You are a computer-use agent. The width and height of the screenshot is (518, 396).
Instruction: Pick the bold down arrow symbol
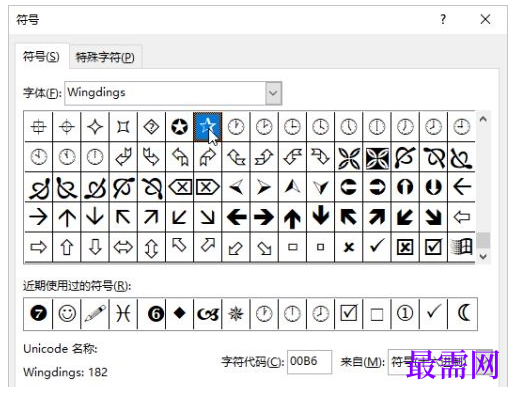pos(321,217)
